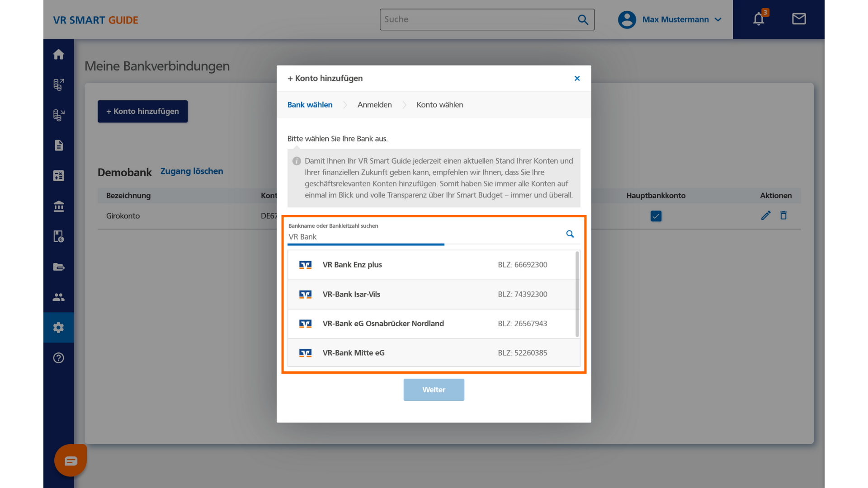The height and width of the screenshot is (488, 868).
Task: Select the Bank wählen step
Action: click(310, 105)
